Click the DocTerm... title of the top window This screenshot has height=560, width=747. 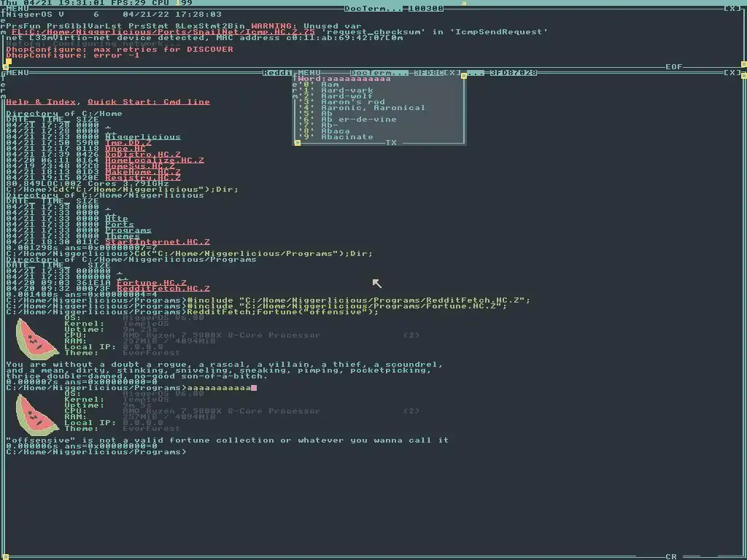[x=373, y=9]
